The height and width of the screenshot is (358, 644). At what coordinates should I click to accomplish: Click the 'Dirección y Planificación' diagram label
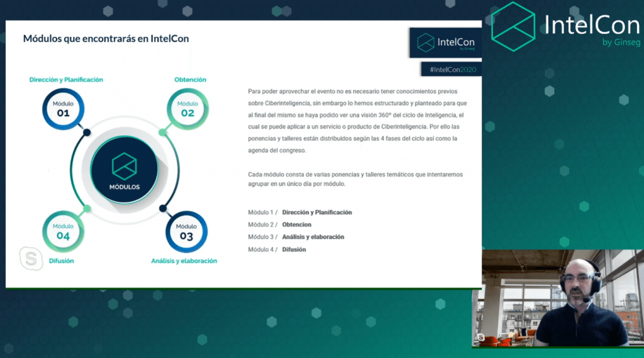[66, 80]
